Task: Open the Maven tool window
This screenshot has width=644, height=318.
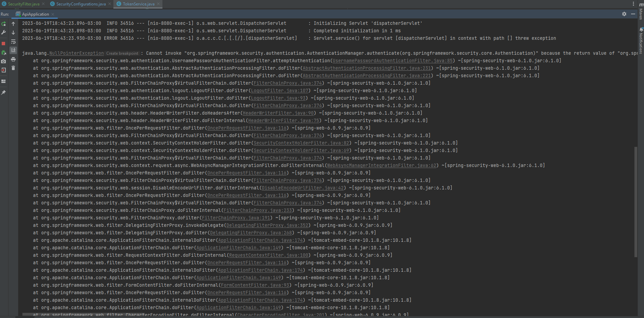Action: pyautogui.click(x=641, y=11)
